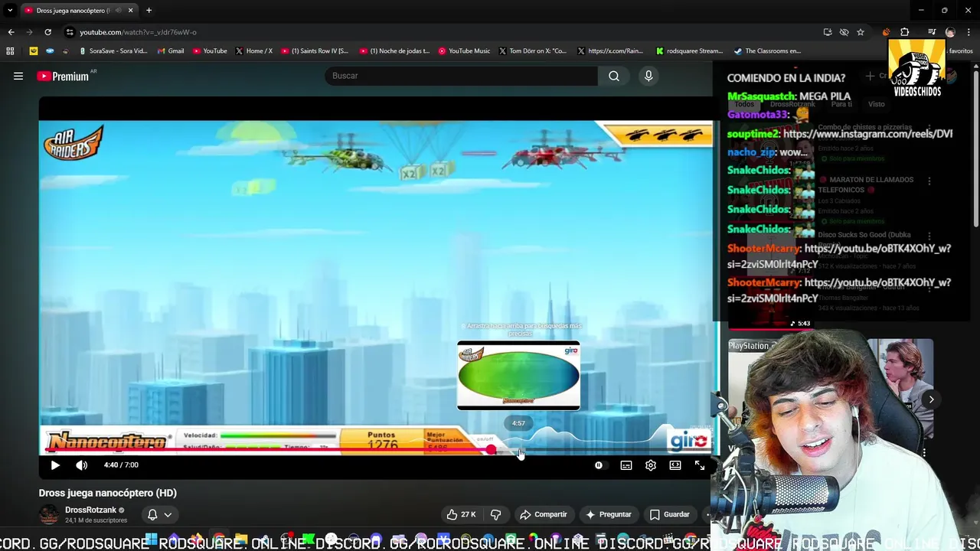
Task: Toggle subtitles with the captions button
Action: click(626, 465)
